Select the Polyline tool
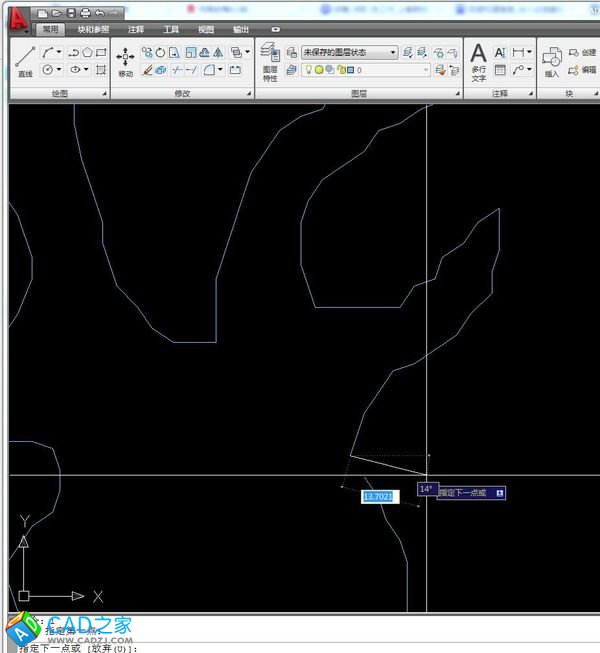This screenshot has height=653, width=600. click(x=74, y=52)
